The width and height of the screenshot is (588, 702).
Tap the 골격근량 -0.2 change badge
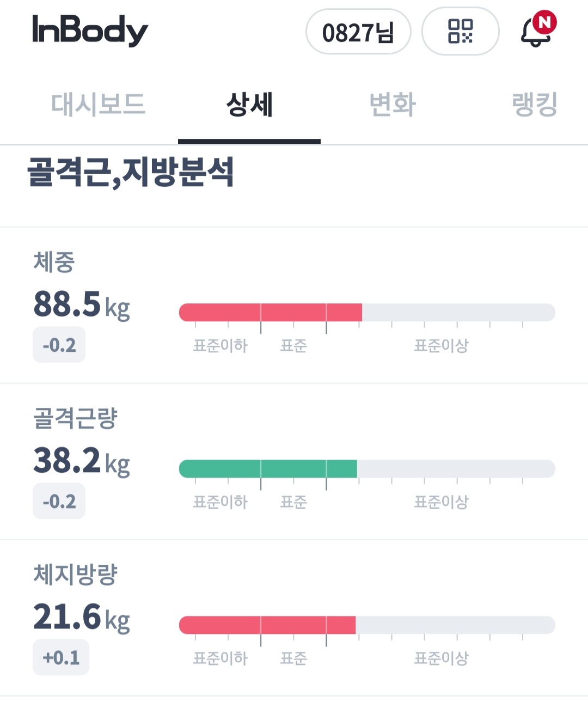tap(59, 501)
